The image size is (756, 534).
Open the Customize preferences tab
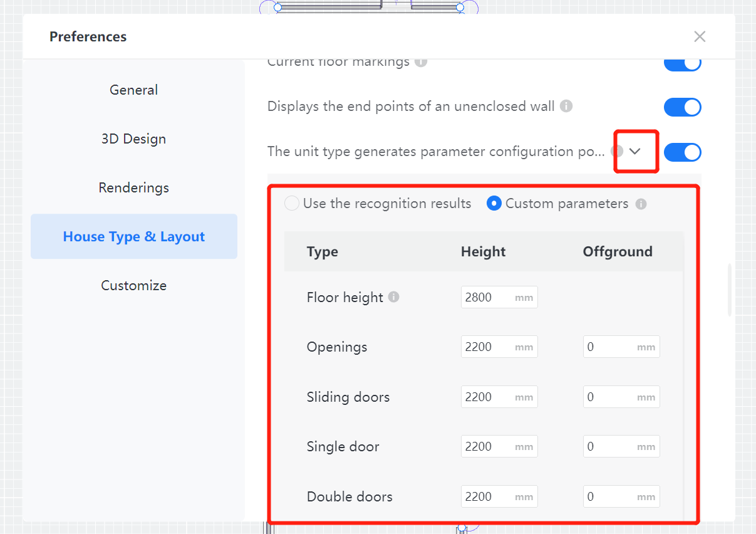coord(133,286)
